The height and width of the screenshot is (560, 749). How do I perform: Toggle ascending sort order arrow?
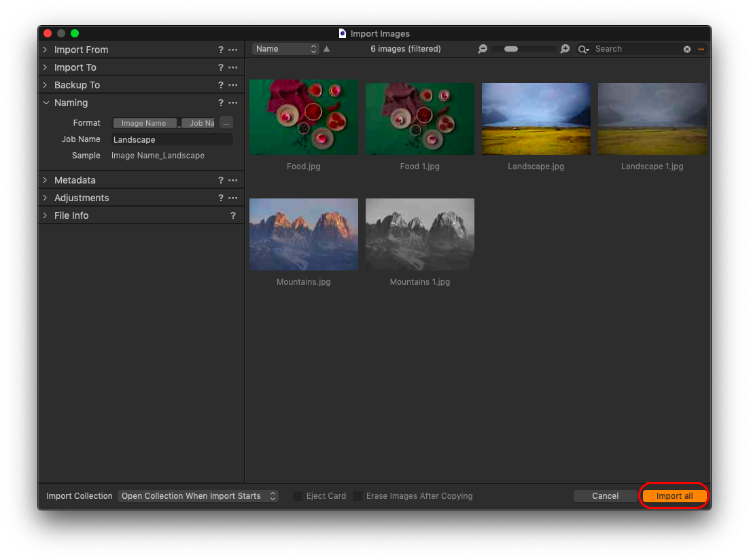click(327, 49)
